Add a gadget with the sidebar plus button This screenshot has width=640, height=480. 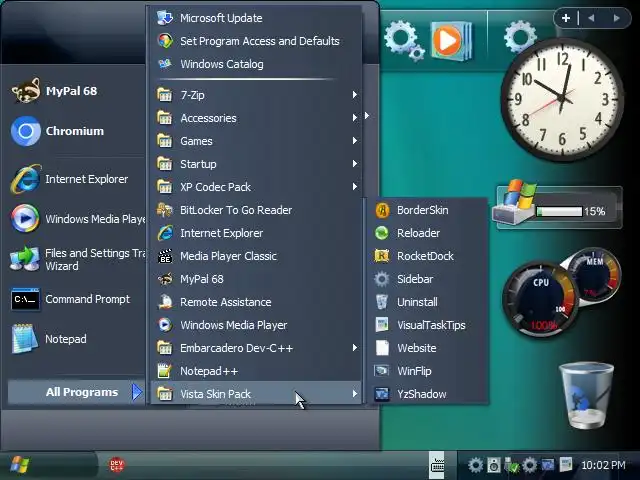pyautogui.click(x=566, y=18)
